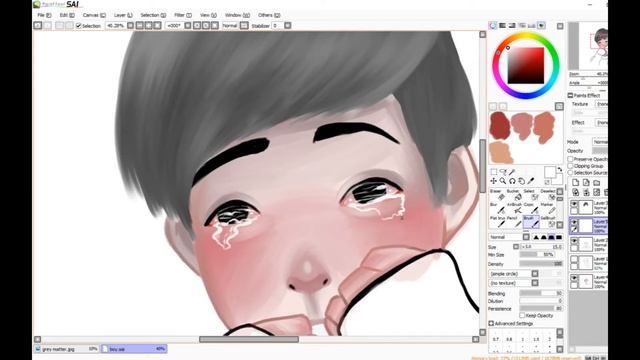Select the Blur tool
The width and height of the screenshot is (640, 360).
[x=498, y=208]
